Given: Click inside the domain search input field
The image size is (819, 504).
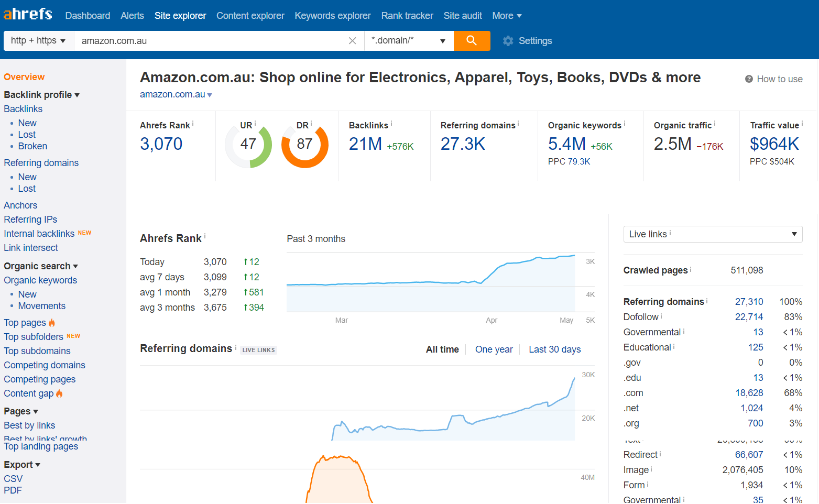Looking at the screenshot, I should 210,41.
